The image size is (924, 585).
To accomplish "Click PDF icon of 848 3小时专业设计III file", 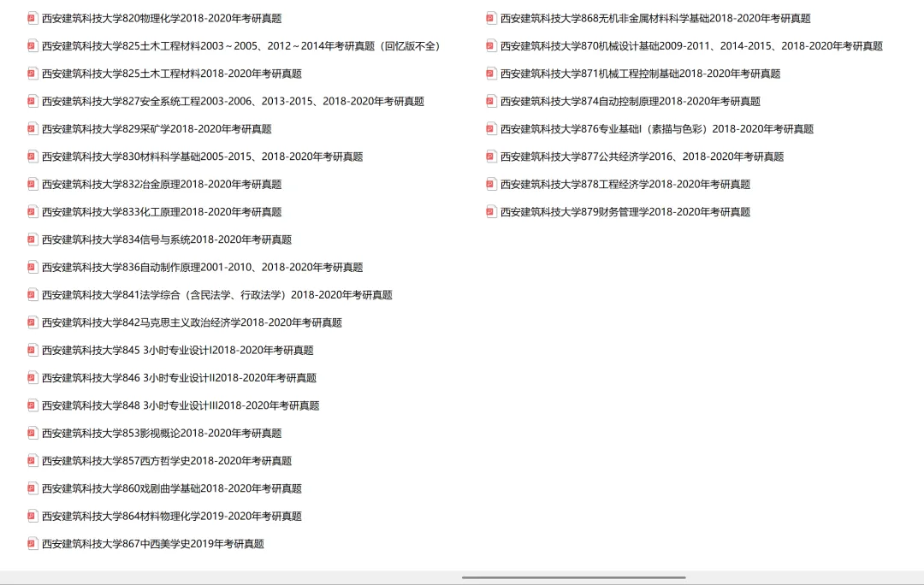I will pos(32,406).
